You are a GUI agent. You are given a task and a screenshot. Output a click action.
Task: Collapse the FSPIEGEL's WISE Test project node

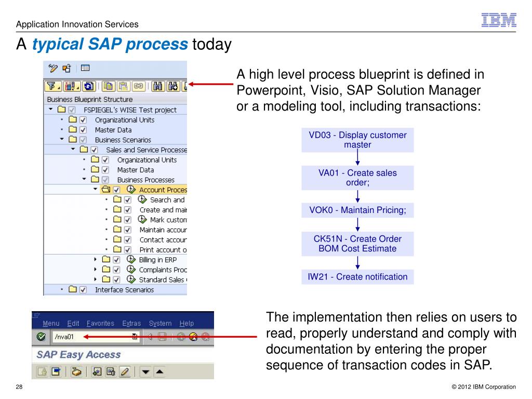[x=50, y=109]
